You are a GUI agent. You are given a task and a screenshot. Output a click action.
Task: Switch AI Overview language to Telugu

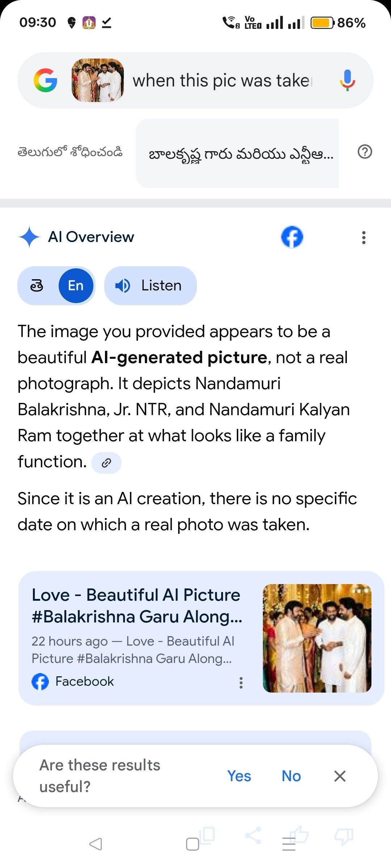(37, 286)
